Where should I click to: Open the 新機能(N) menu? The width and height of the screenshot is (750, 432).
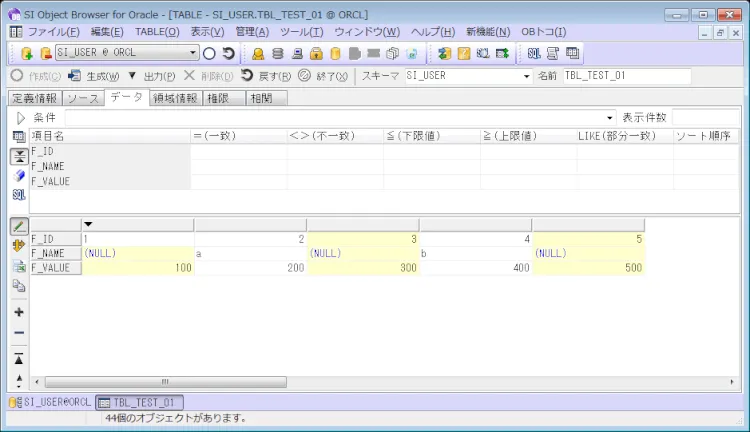tap(488, 32)
